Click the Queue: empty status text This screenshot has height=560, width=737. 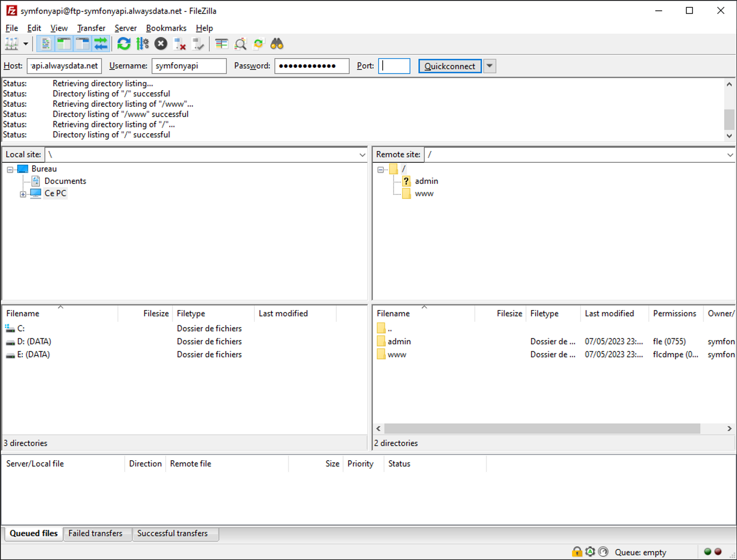coord(640,552)
